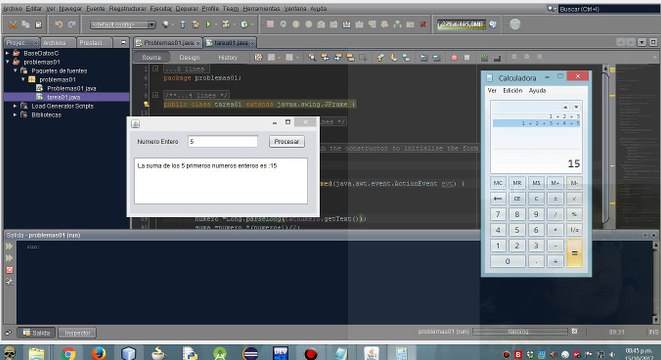
Task: Expand the Bibliotecas node
Action: [x=15, y=115]
